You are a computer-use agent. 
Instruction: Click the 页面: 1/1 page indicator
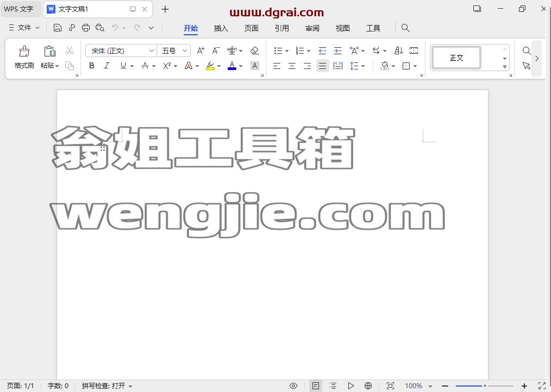(21, 385)
